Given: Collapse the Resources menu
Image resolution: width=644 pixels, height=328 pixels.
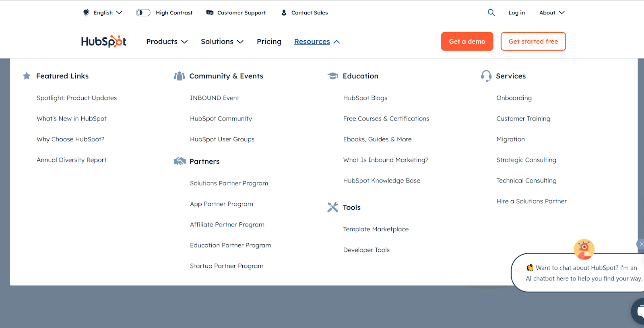Looking at the screenshot, I should point(317,42).
